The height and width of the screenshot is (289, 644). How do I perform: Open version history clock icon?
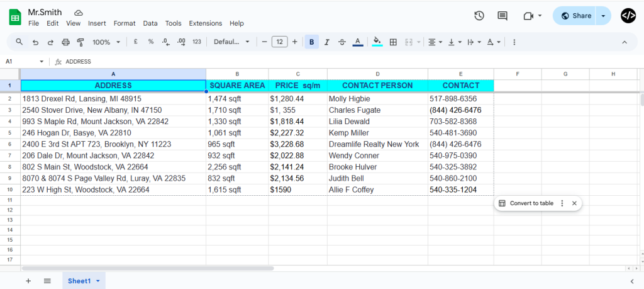tap(479, 16)
